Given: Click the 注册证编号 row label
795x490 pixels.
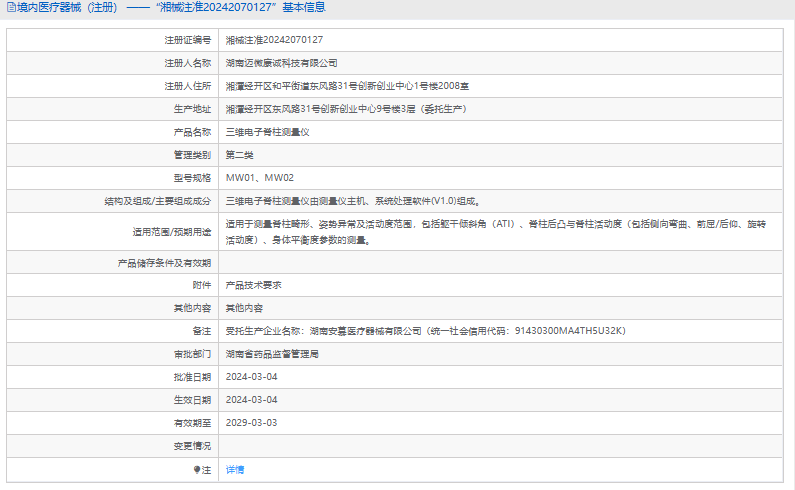Looking at the screenshot, I should tap(188, 40).
